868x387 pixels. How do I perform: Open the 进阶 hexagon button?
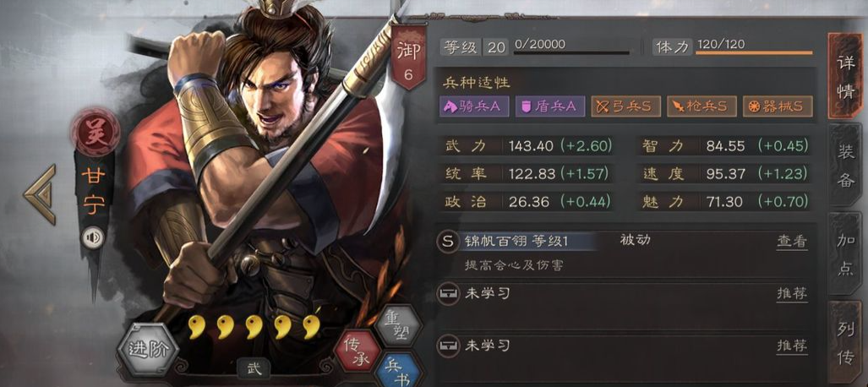[x=147, y=351]
